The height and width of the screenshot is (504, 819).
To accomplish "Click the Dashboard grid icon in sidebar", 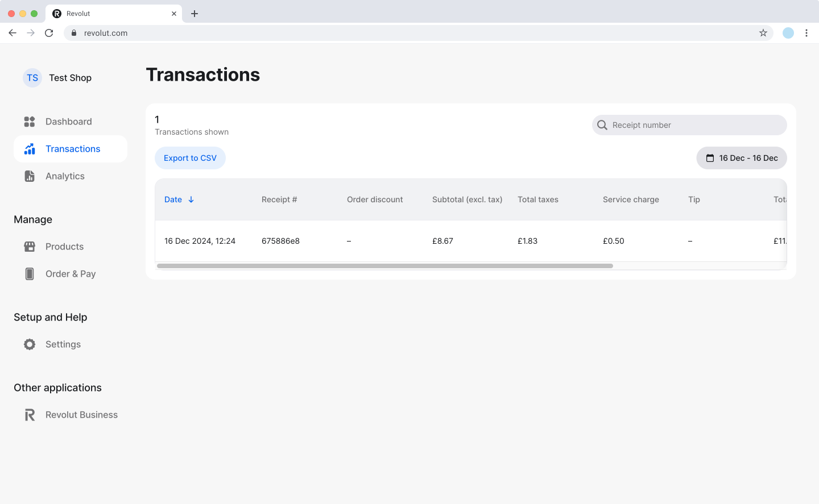I will (30, 122).
